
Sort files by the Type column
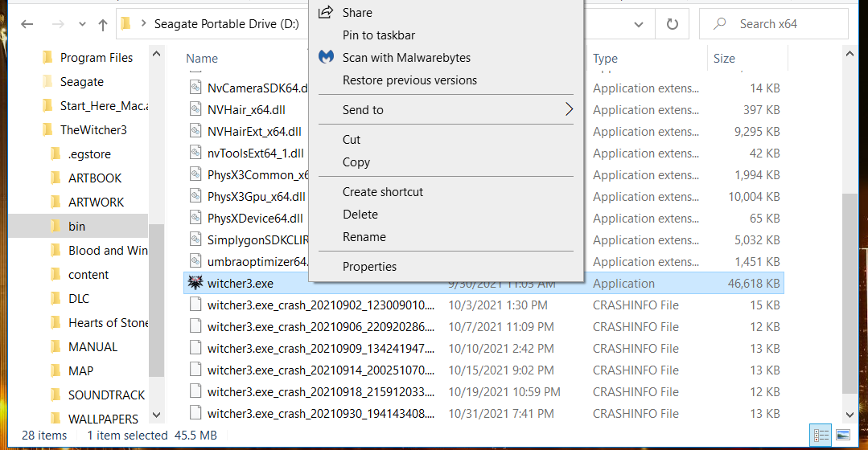point(605,58)
